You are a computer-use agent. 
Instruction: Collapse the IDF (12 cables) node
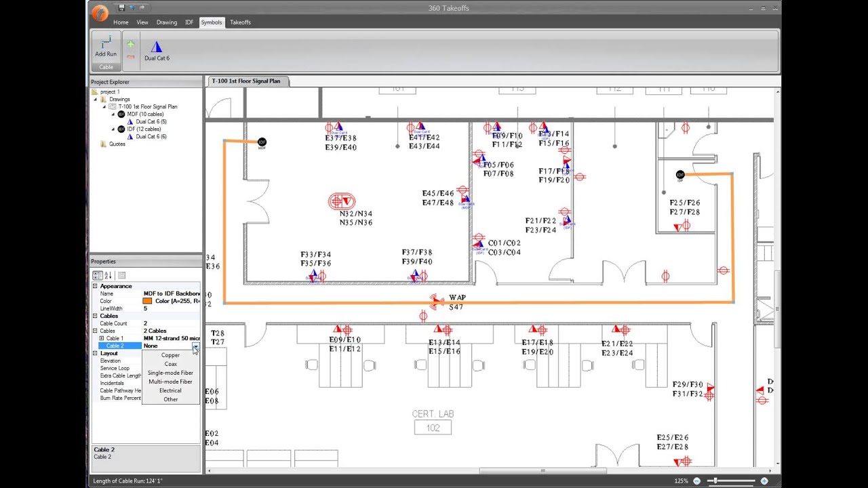(x=113, y=129)
